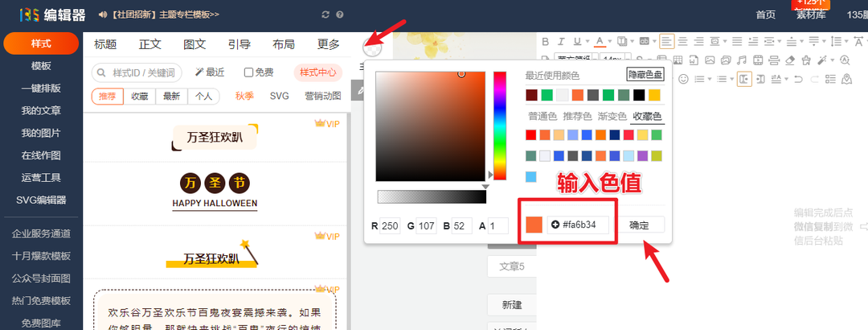The image size is (868, 330).
Task: Select the 推荐 filter toggle
Action: 108,96
